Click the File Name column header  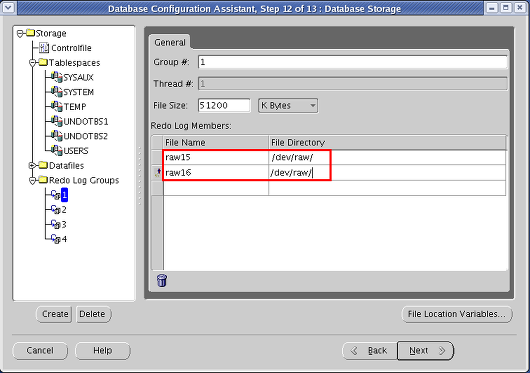coord(216,143)
